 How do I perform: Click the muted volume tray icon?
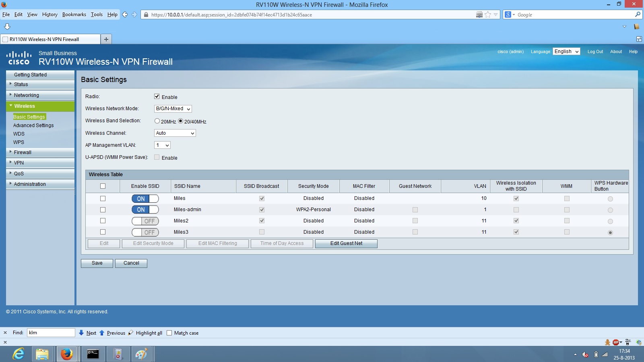tap(585, 354)
